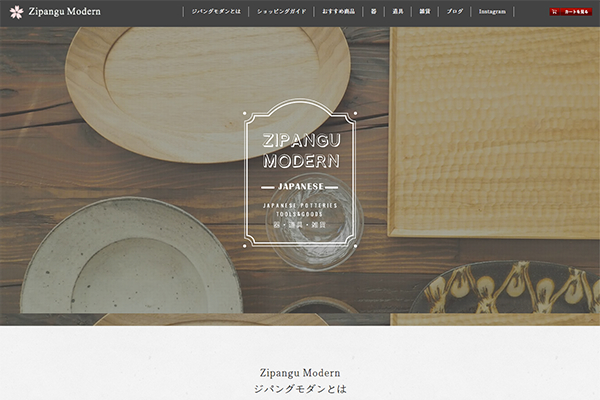Select the 雑貨 menu item
This screenshot has height=400, width=600.
(x=425, y=11)
